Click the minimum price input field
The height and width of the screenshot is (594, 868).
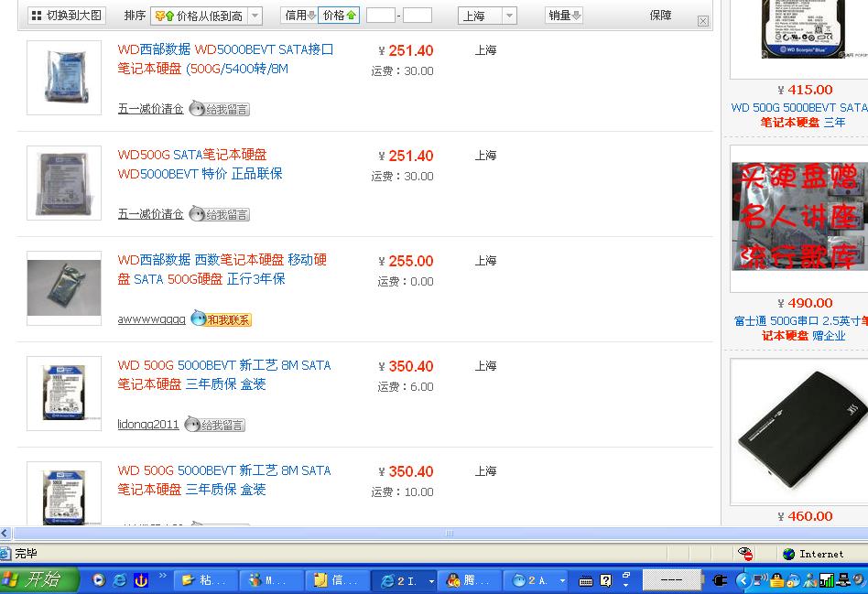380,16
